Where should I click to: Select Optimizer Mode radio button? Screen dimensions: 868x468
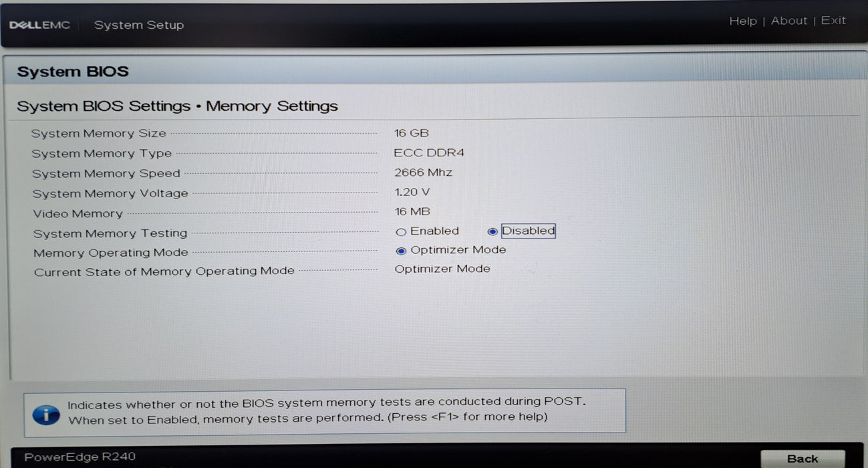(401, 251)
